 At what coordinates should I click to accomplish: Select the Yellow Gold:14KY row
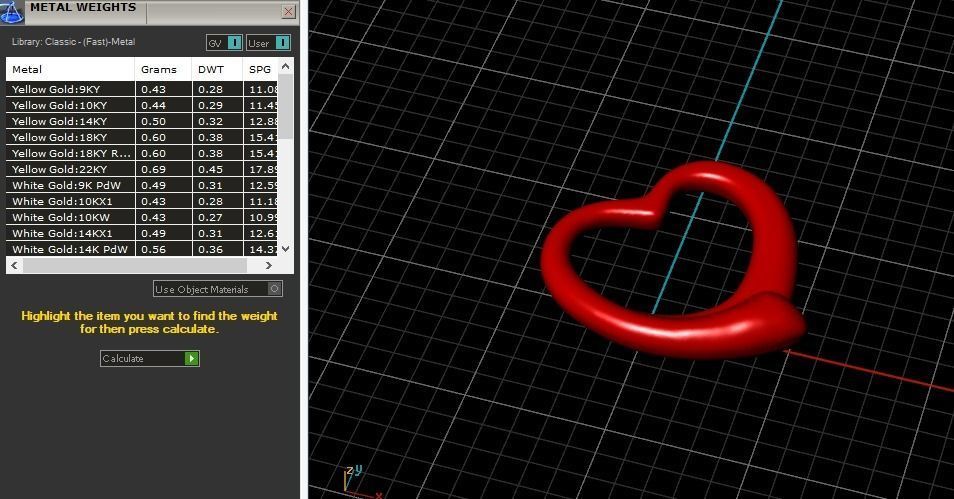pyautogui.click(x=142, y=121)
